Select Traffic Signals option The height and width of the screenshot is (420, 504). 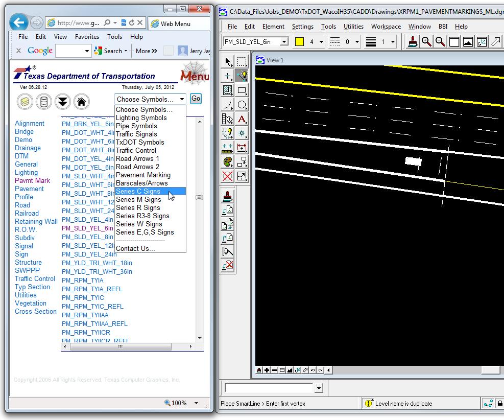pyautogui.click(x=136, y=134)
